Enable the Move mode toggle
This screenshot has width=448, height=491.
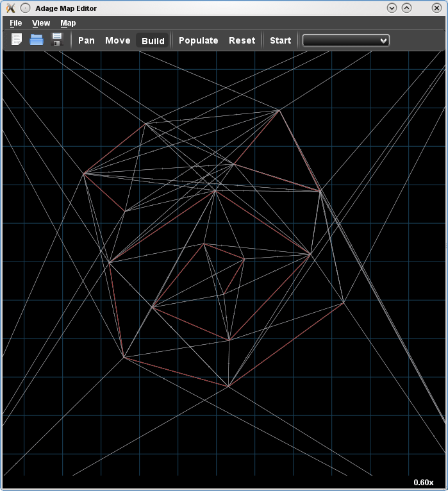[x=117, y=40]
